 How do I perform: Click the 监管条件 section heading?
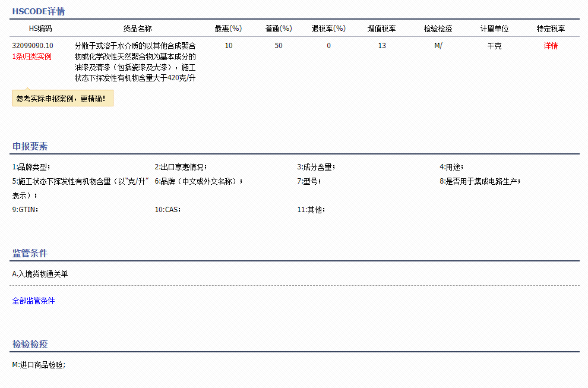[x=24, y=253]
